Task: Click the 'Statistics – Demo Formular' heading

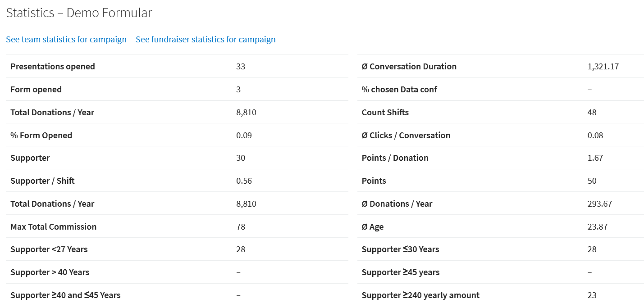Action: coord(79,13)
